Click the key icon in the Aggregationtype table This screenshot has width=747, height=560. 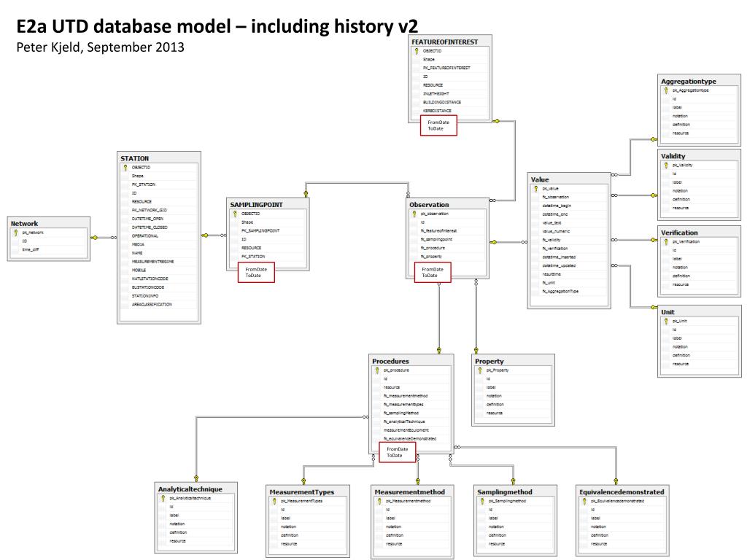pos(666,90)
